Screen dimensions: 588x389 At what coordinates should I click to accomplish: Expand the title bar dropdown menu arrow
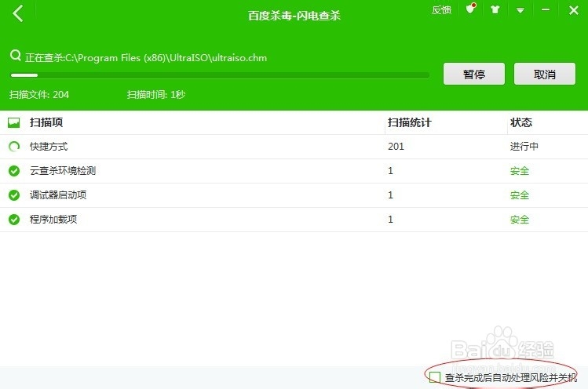click(x=520, y=10)
